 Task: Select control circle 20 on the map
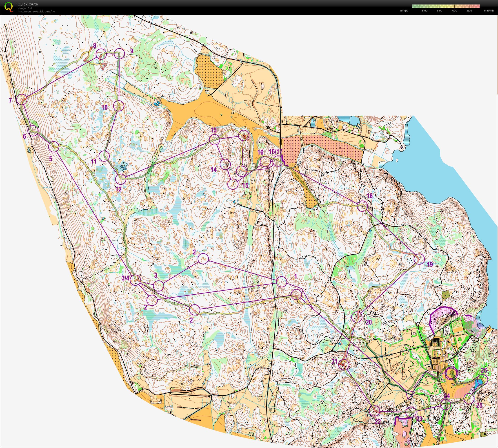(x=357, y=317)
